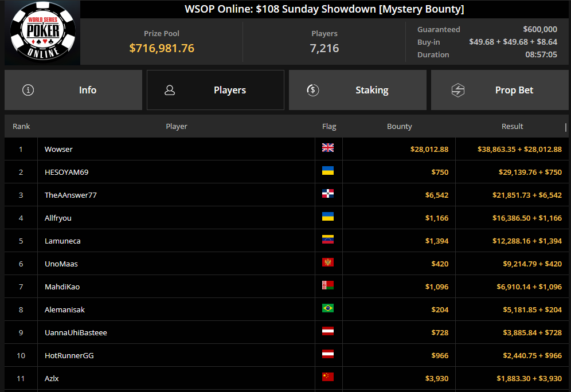Click the prize pool amount $716,981.76
This screenshot has height=392, width=571.
pos(162,48)
